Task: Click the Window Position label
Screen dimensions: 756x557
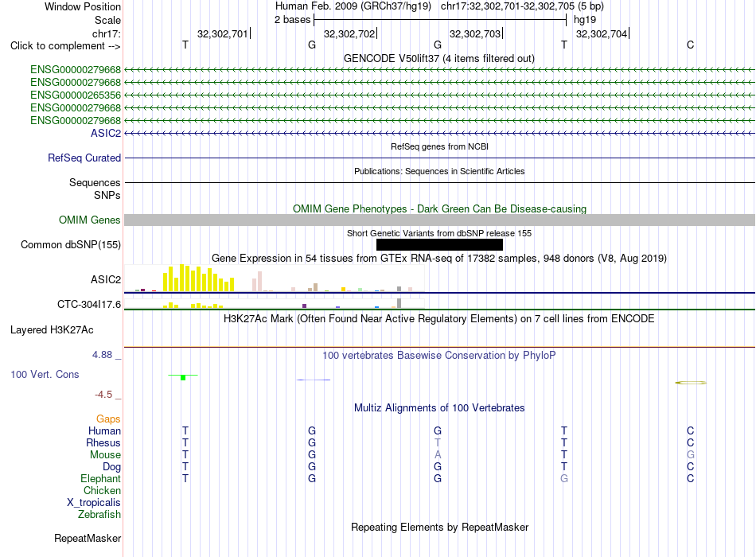Action: [83, 6]
